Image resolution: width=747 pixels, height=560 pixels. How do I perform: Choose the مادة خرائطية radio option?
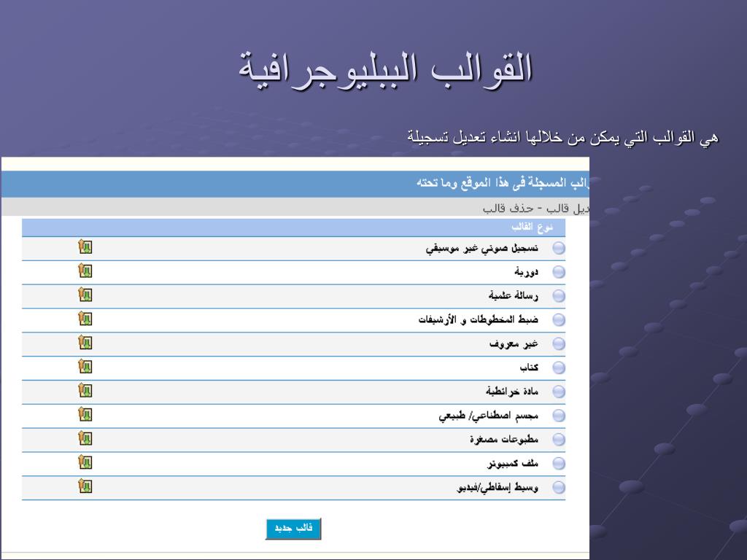tap(559, 392)
